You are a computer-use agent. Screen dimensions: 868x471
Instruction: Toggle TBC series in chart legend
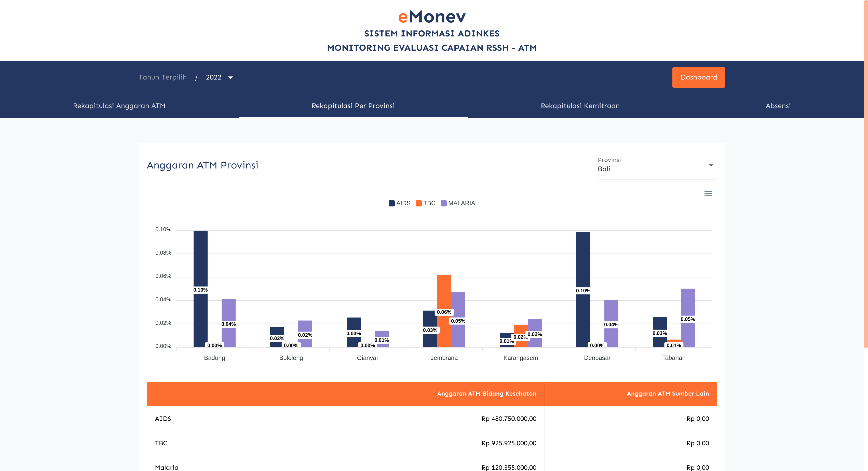point(429,203)
